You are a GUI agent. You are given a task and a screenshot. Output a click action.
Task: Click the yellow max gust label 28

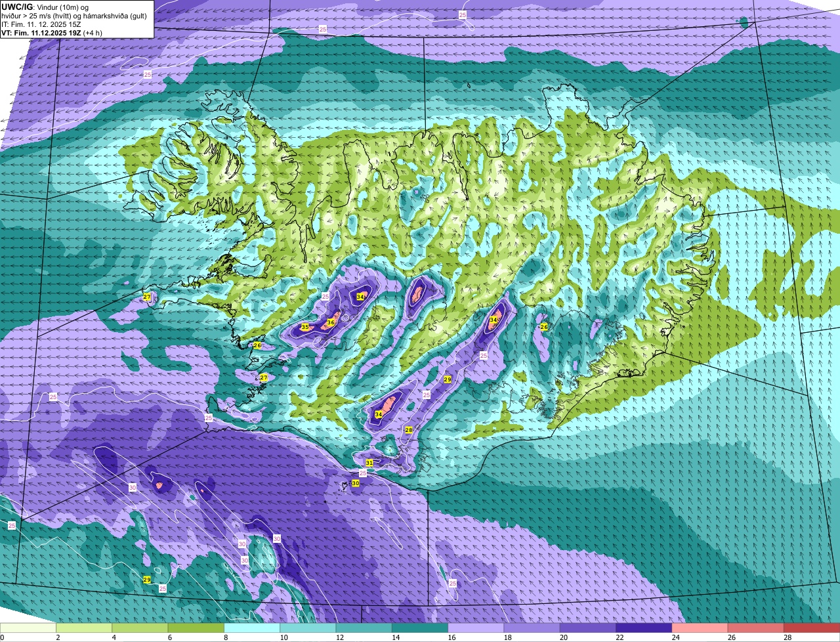pos(408,430)
